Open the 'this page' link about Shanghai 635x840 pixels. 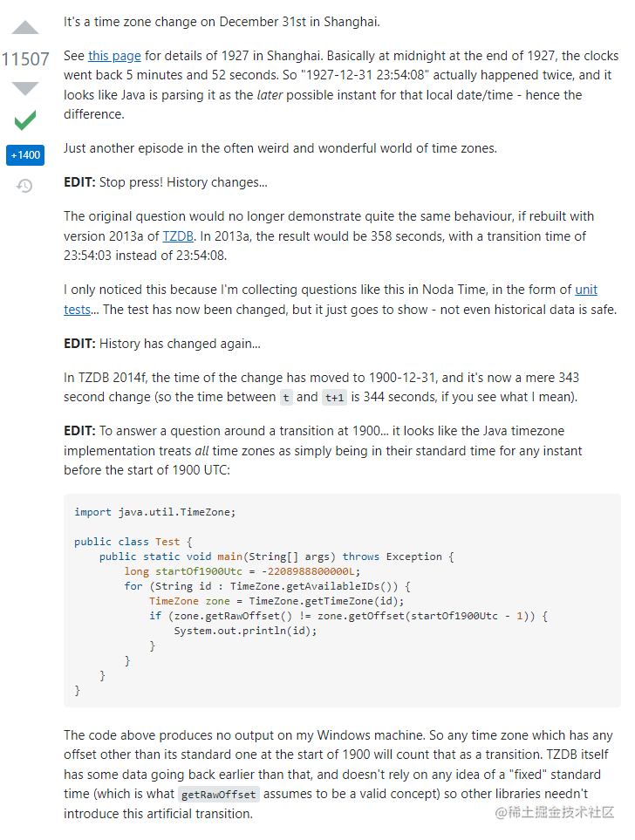click(114, 56)
